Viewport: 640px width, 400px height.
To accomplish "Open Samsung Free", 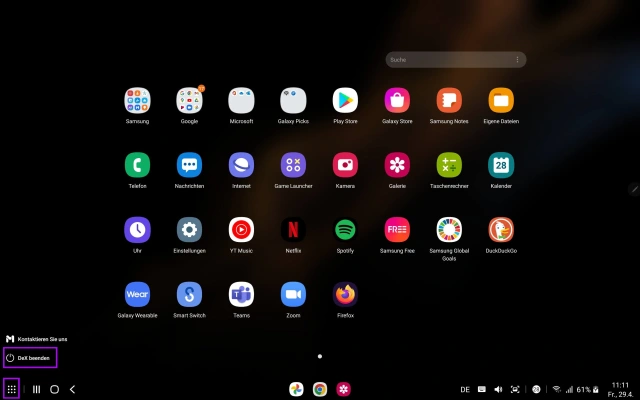I will 397,230.
